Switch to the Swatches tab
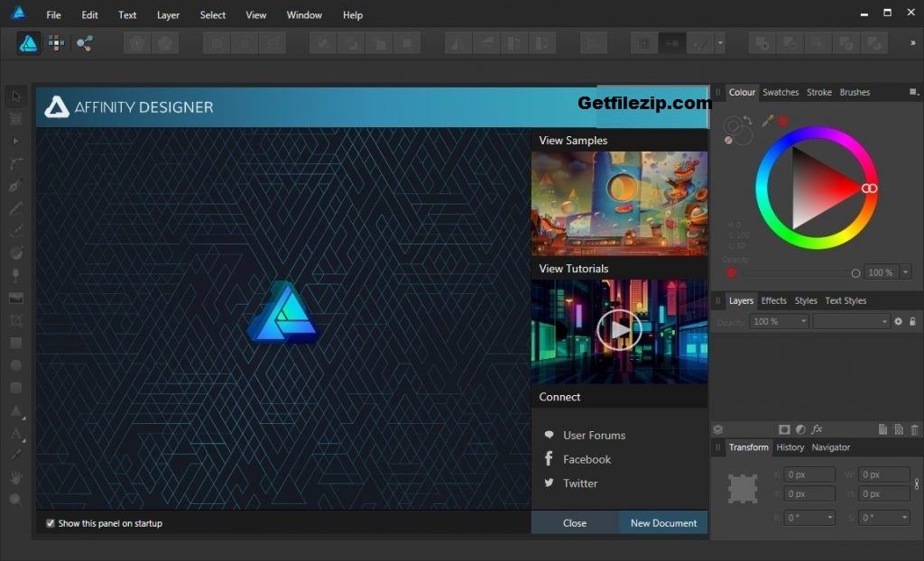The image size is (924, 561). (781, 92)
